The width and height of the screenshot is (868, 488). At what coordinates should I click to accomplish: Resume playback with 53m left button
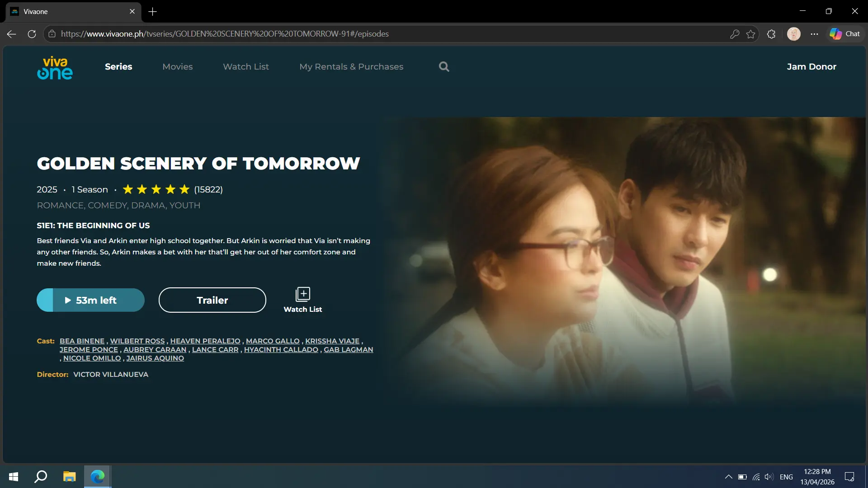(90, 300)
